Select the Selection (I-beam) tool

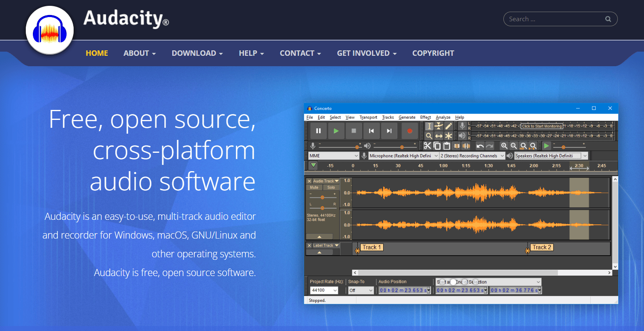coord(429,126)
